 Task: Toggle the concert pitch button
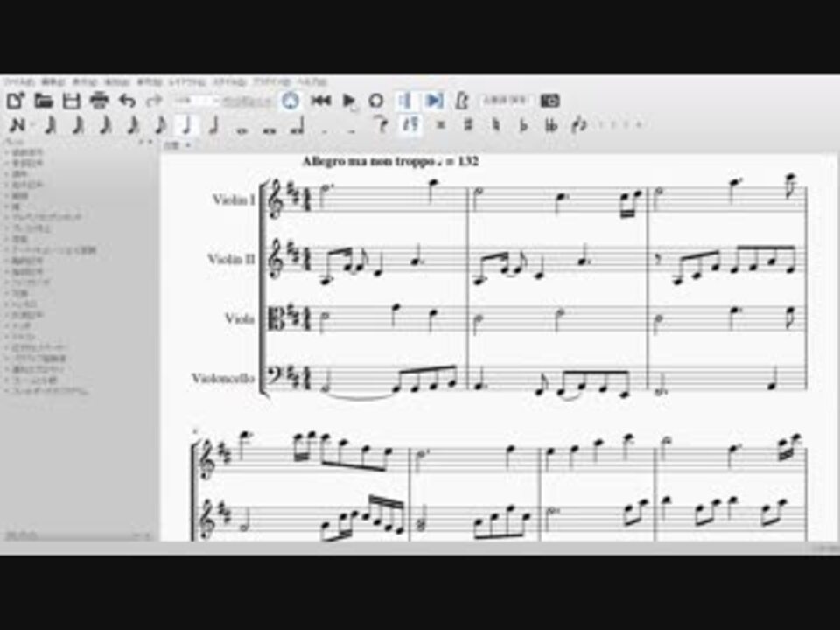(x=505, y=101)
